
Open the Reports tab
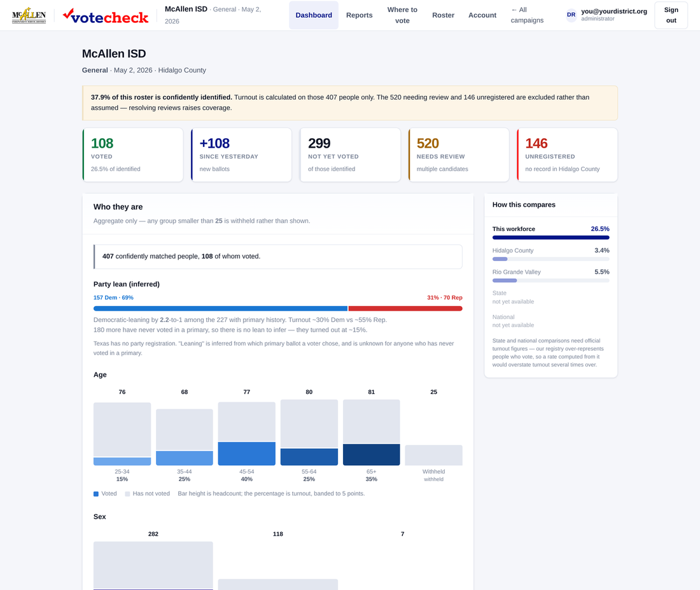tap(359, 15)
